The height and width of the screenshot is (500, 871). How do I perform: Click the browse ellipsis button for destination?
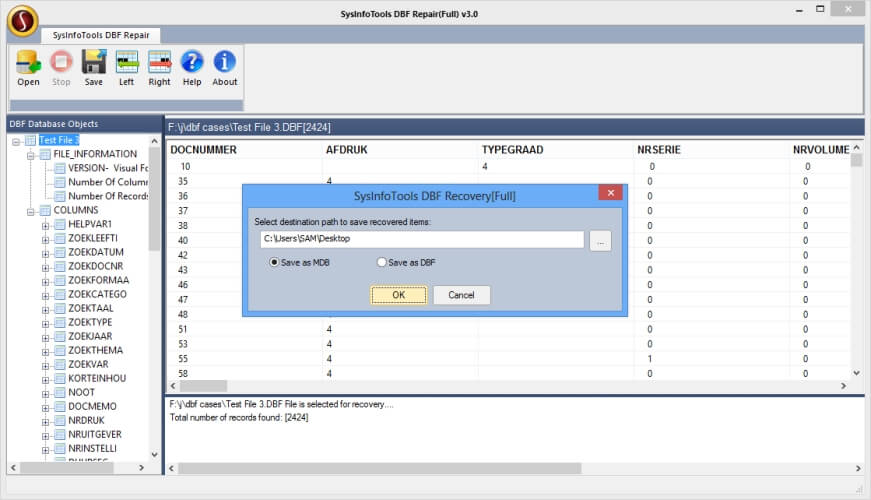click(599, 240)
